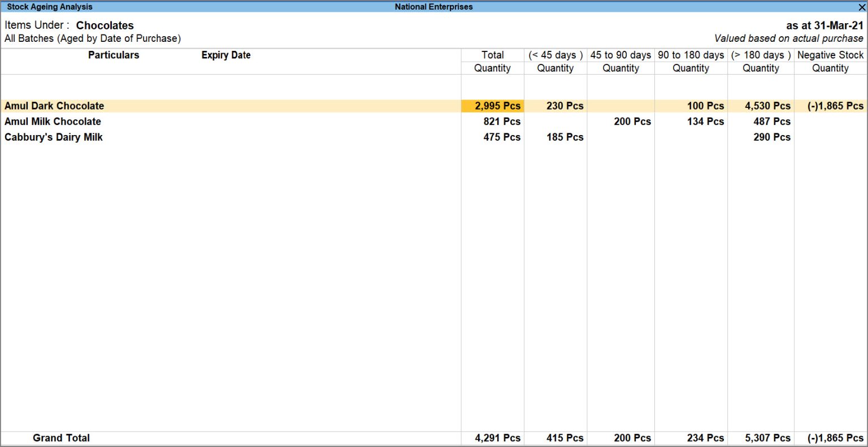Click the highlighted 2,995 Pcs total cell
The image size is (868, 447).
pyautogui.click(x=497, y=106)
